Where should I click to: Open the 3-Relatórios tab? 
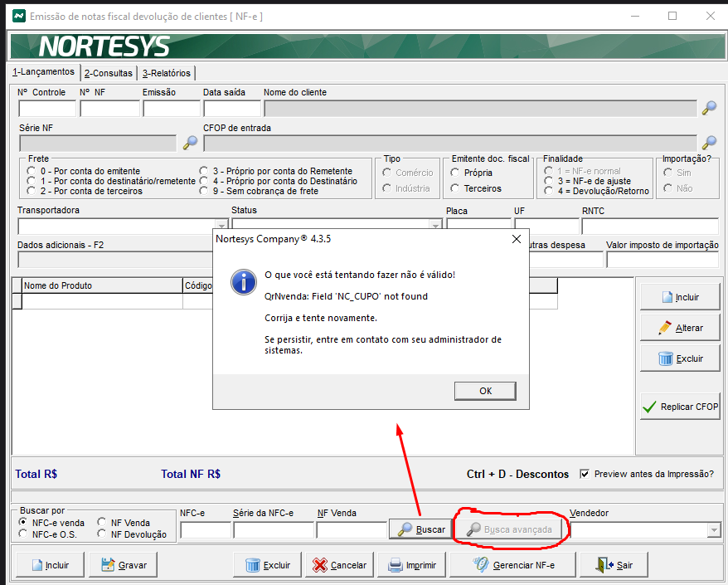166,73
